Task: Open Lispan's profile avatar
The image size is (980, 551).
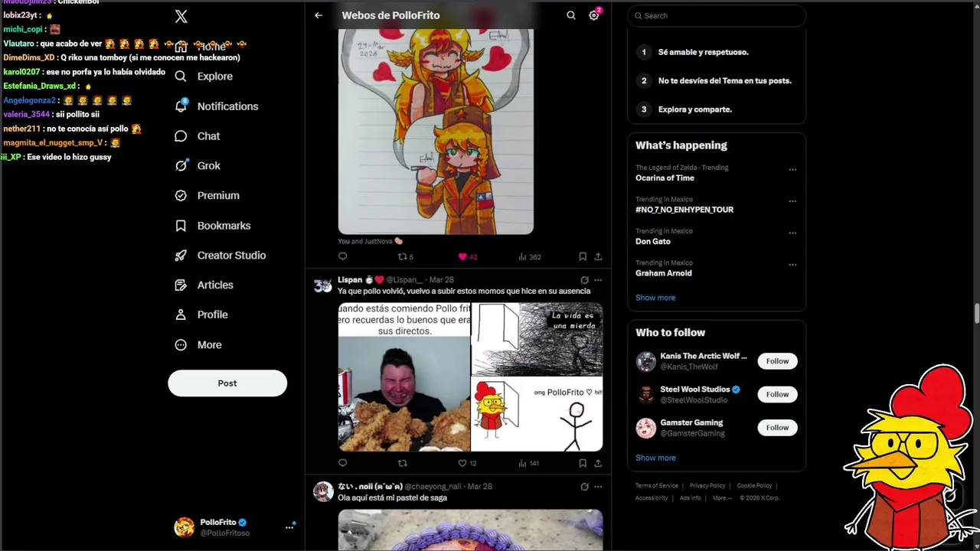Action: pos(323,285)
